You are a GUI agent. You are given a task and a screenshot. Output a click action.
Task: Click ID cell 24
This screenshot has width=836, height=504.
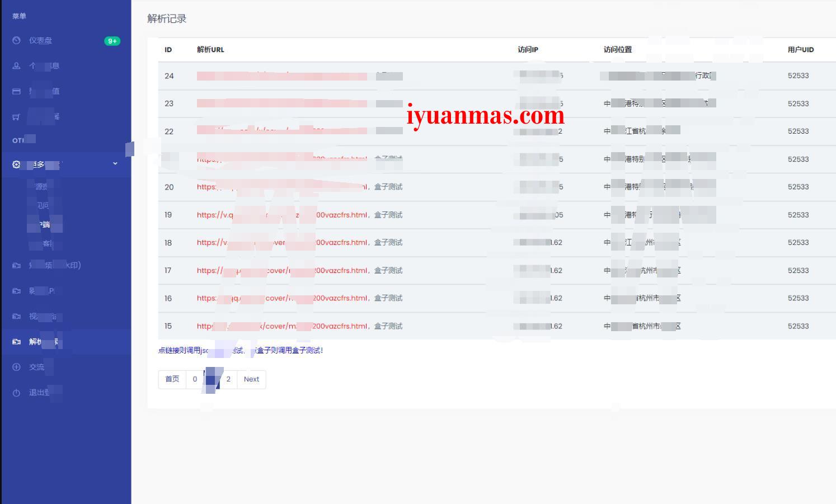tap(169, 76)
